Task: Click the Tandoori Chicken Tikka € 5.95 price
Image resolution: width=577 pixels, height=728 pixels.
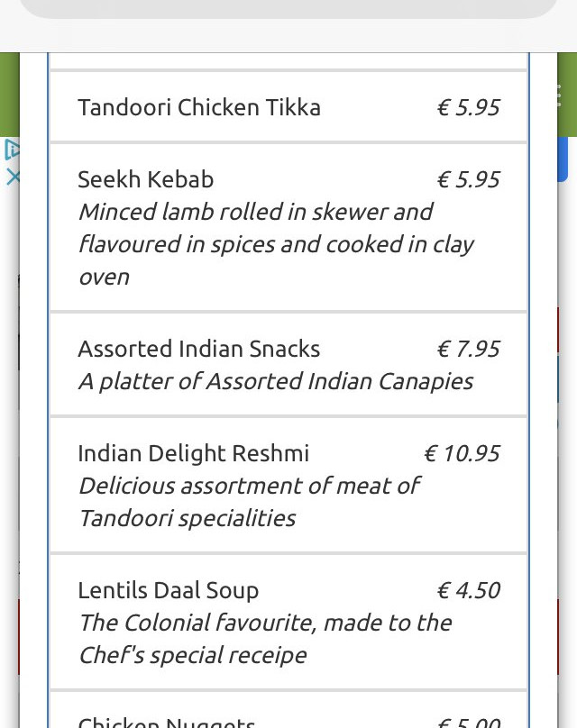Action: [468, 107]
